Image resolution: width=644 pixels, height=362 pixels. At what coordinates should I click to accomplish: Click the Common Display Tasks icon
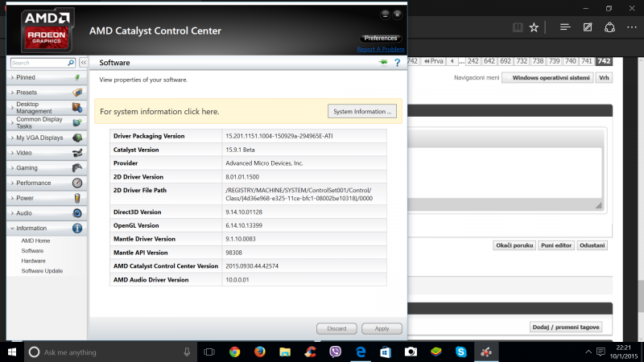[x=77, y=122]
